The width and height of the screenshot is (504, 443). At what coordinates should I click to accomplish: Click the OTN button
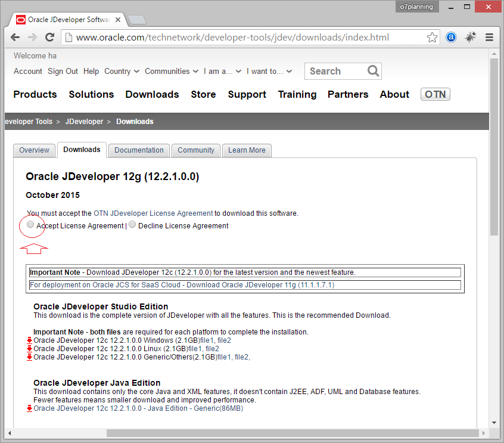point(435,94)
